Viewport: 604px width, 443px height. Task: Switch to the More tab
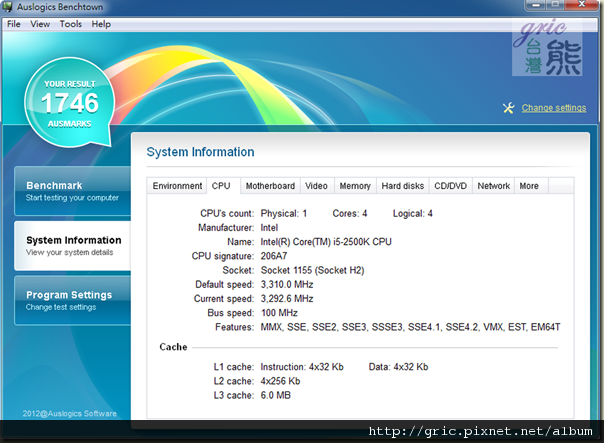click(x=529, y=186)
